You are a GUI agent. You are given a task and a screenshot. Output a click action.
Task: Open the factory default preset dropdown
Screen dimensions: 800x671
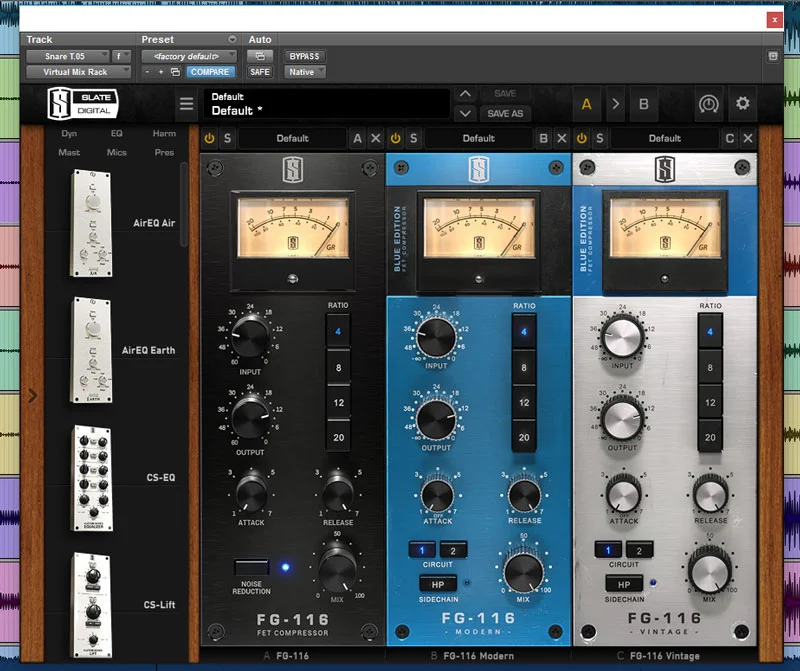[x=189, y=56]
